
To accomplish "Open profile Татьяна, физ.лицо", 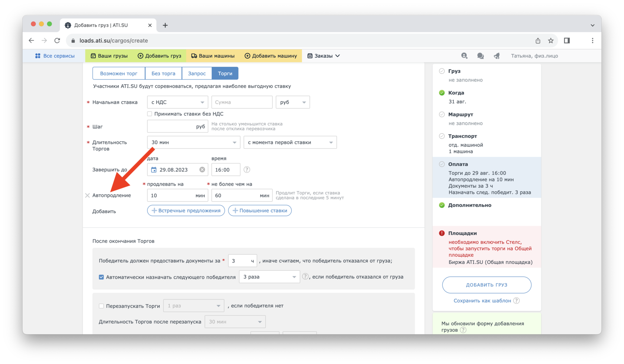I will (x=534, y=56).
